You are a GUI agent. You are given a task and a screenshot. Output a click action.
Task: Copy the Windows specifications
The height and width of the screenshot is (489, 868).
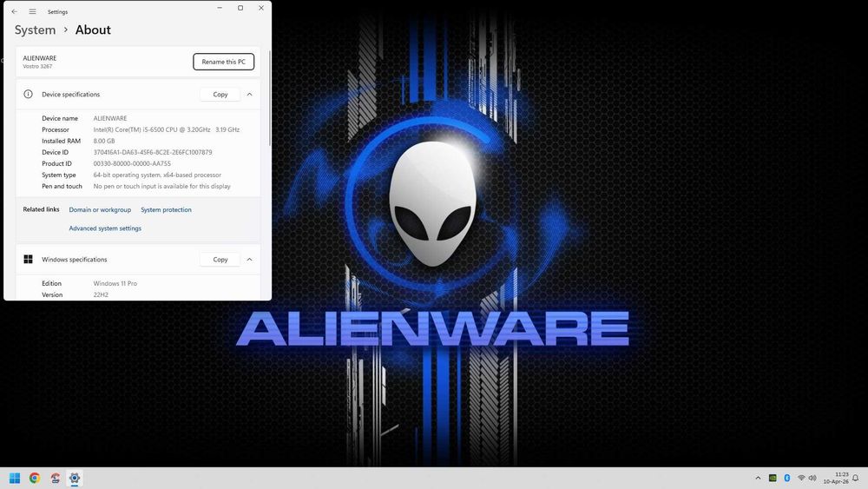click(x=220, y=259)
